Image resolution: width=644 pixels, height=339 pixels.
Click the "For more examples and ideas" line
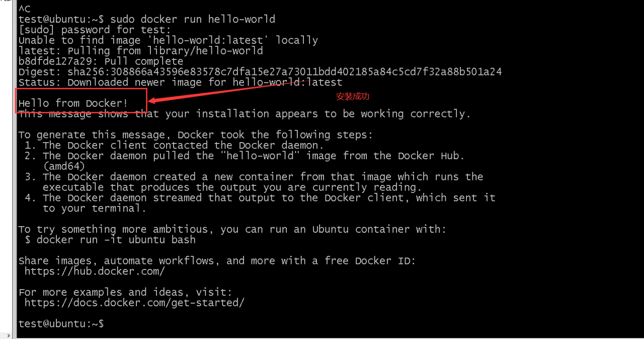(x=125, y=292)
